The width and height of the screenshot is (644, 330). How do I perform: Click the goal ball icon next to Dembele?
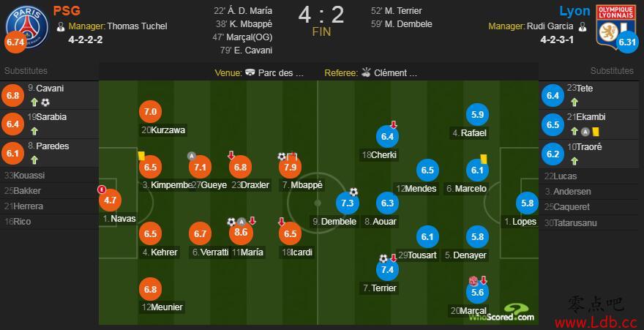353,192
